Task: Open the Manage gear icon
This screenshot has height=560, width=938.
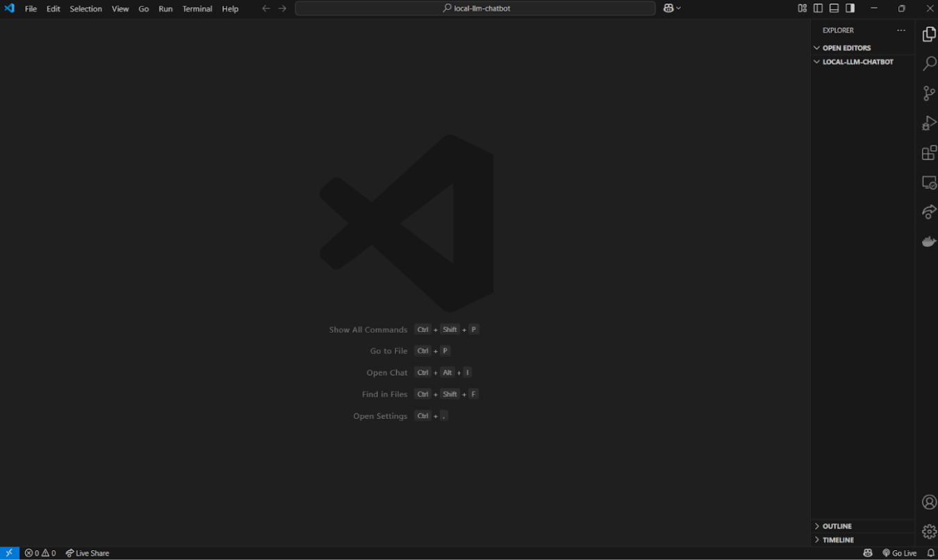Action: [x=929, y=532]
